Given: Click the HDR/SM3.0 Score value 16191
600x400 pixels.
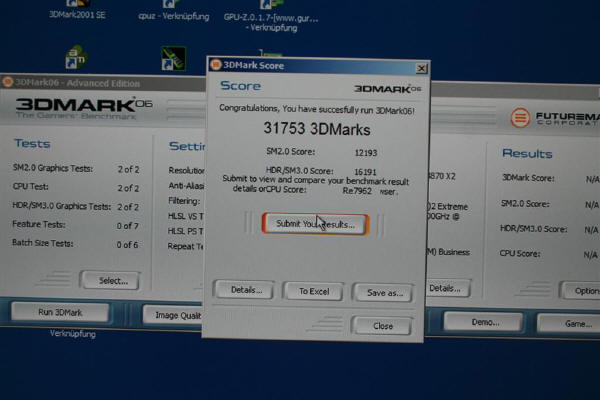Looking at the screenshot, I should pos(365,172).
